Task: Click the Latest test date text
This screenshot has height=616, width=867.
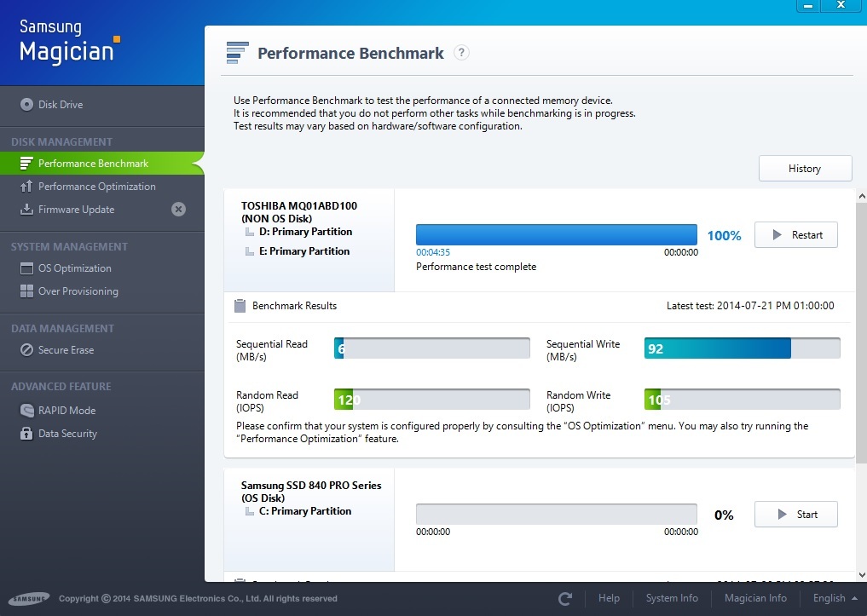Action: click(x=750, y=306)
